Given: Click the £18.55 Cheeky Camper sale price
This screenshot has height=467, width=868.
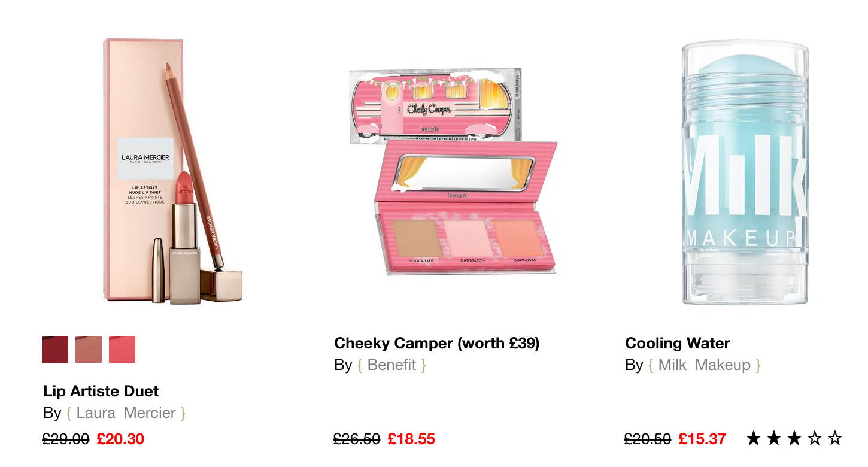Looking at the screenshot, I should 411,439.
